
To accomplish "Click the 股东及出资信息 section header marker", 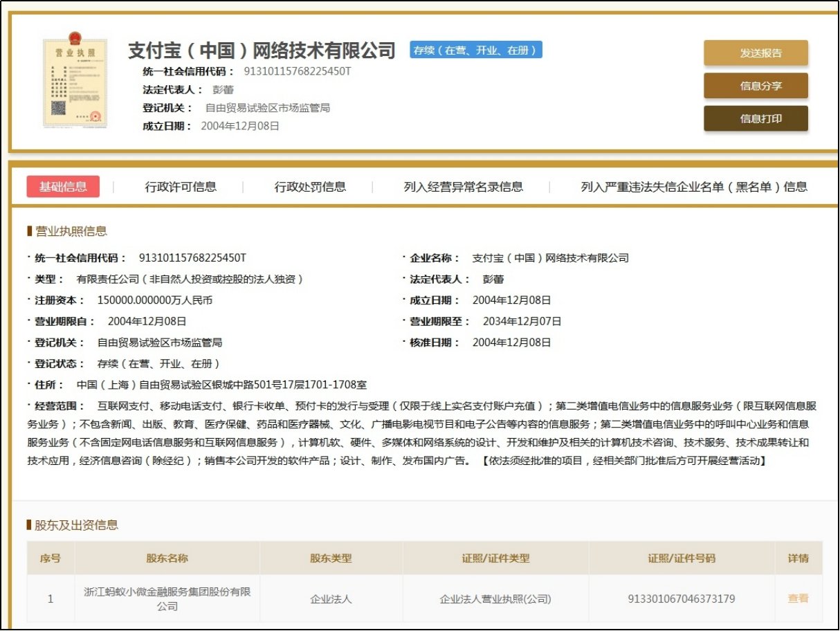I will (28, 523).
